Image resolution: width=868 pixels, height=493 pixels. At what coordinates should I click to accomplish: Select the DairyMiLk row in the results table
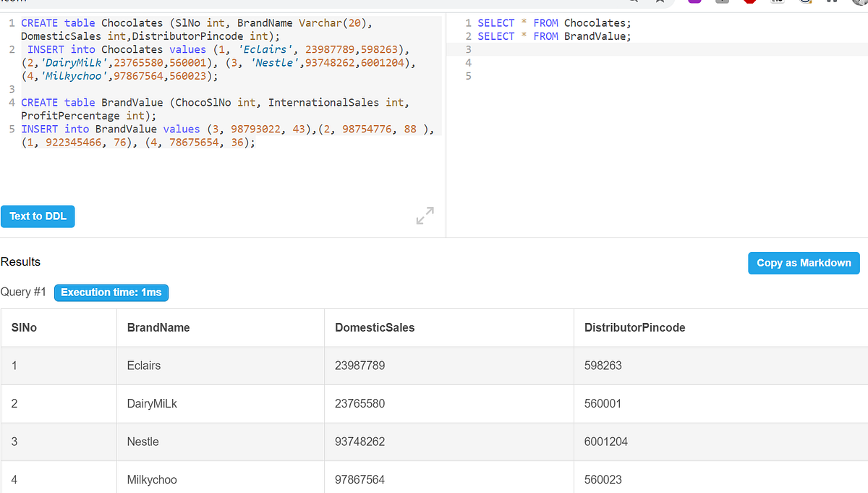(289, 403)
